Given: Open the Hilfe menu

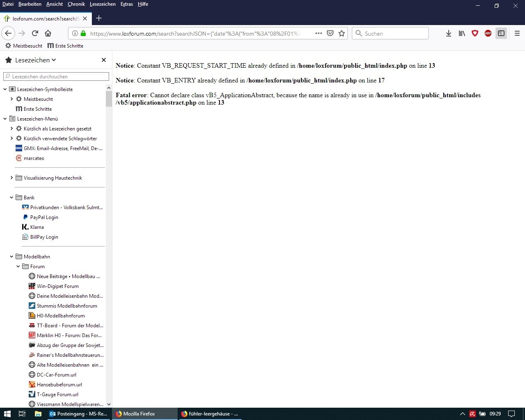Looking at the screenshot, I should [143, 4].
